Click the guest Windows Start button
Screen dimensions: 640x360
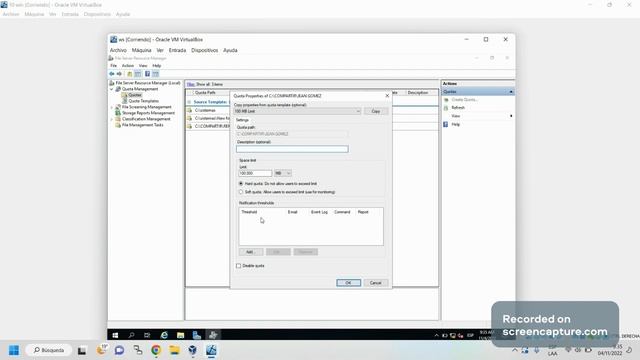[x=115, y=335]
